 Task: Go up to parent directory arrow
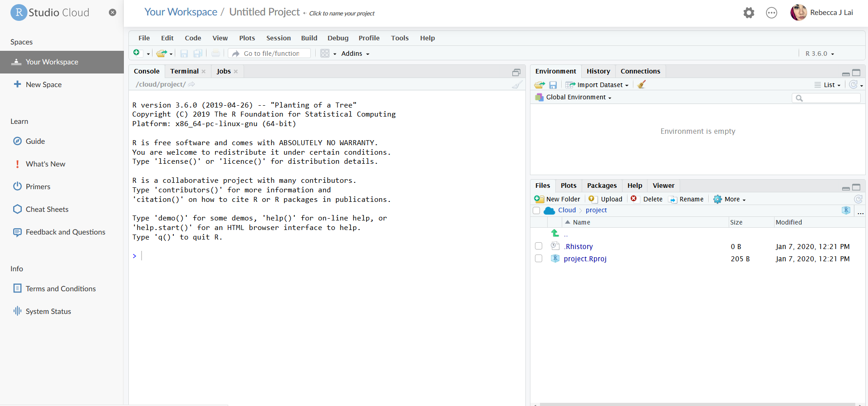tap(555, 233)
